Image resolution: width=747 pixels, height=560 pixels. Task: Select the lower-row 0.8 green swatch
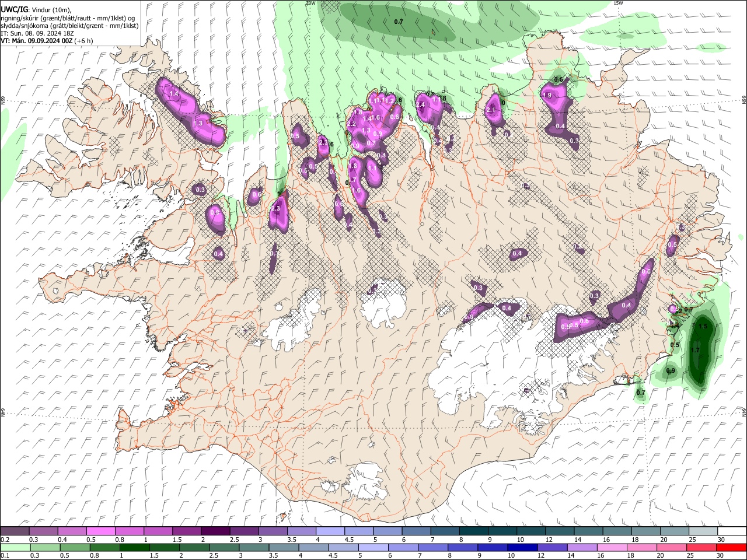(x=104, y=548)
